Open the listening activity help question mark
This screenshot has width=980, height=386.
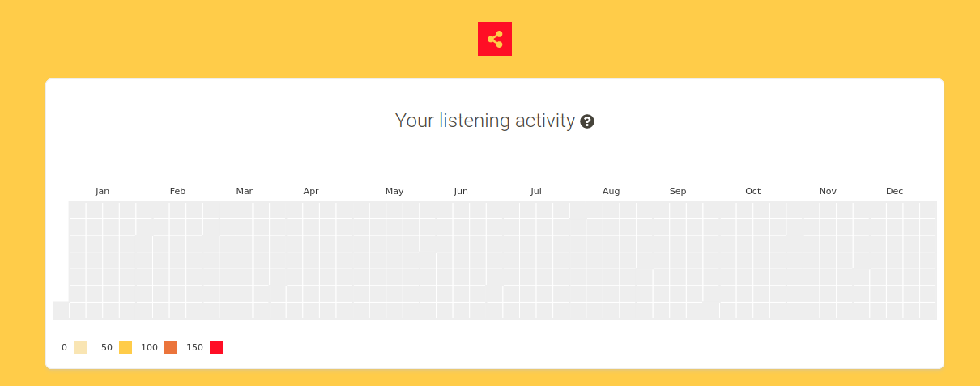(x=587, y=121)
